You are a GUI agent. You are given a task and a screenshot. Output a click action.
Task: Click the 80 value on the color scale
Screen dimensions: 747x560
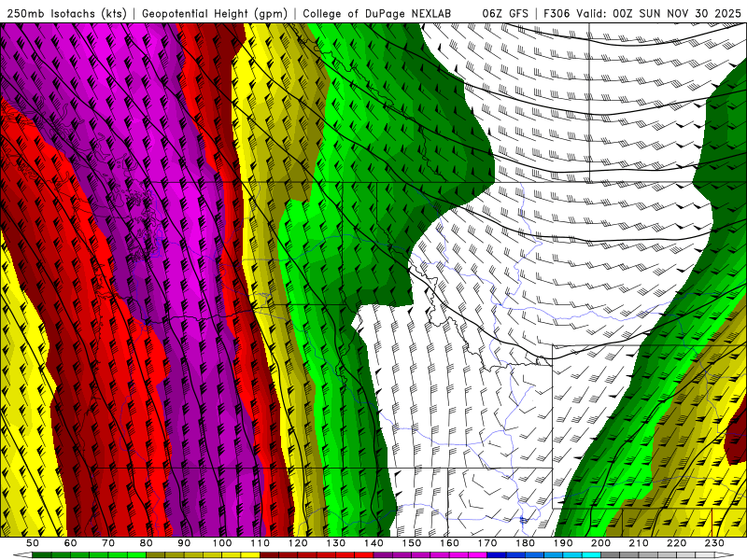147,543
